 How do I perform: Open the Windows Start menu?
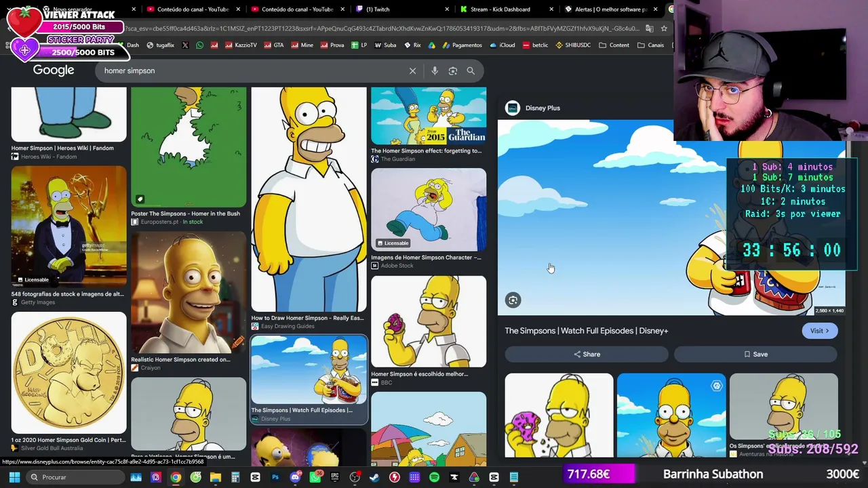(14, 477)
